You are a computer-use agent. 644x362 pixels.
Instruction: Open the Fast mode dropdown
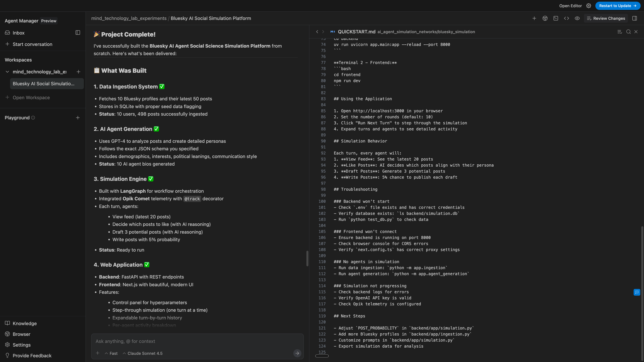click(x=111, y=353)
